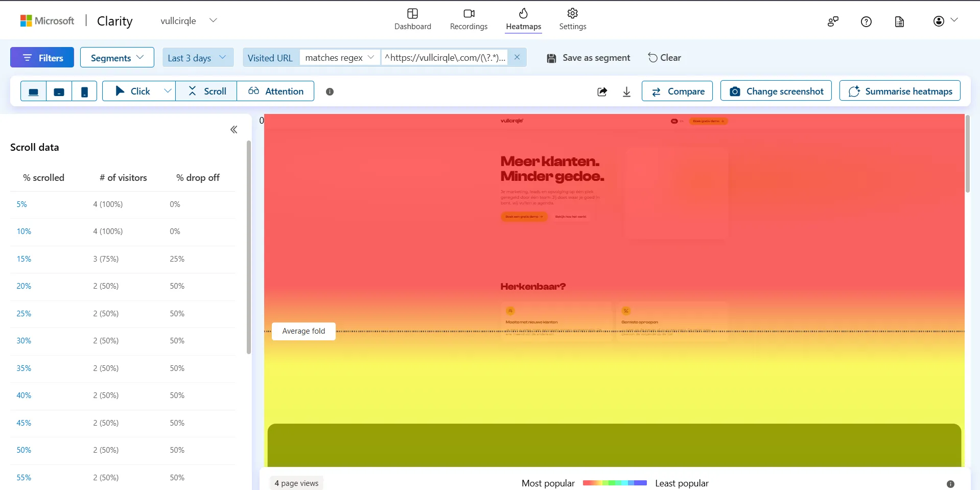This screenshot has width=980, height=490.
Task: Click Save as segment
Action: pyautogui.click(x=589, y=58)
